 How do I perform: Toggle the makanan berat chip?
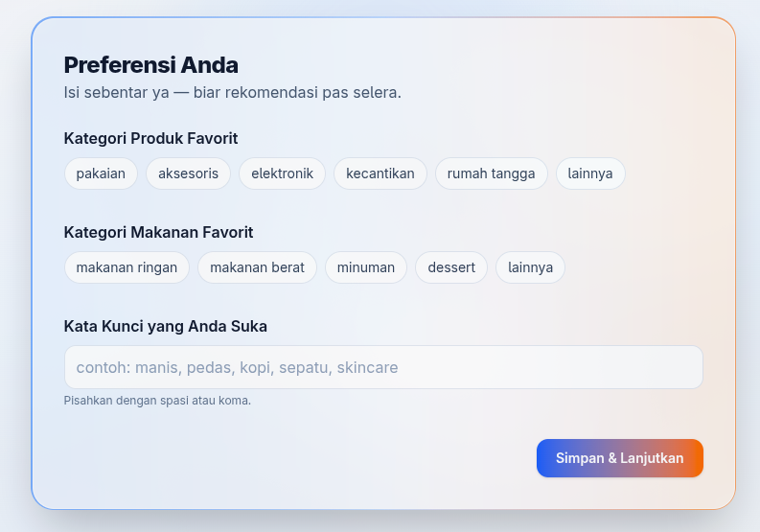click(x=257, y=267)
